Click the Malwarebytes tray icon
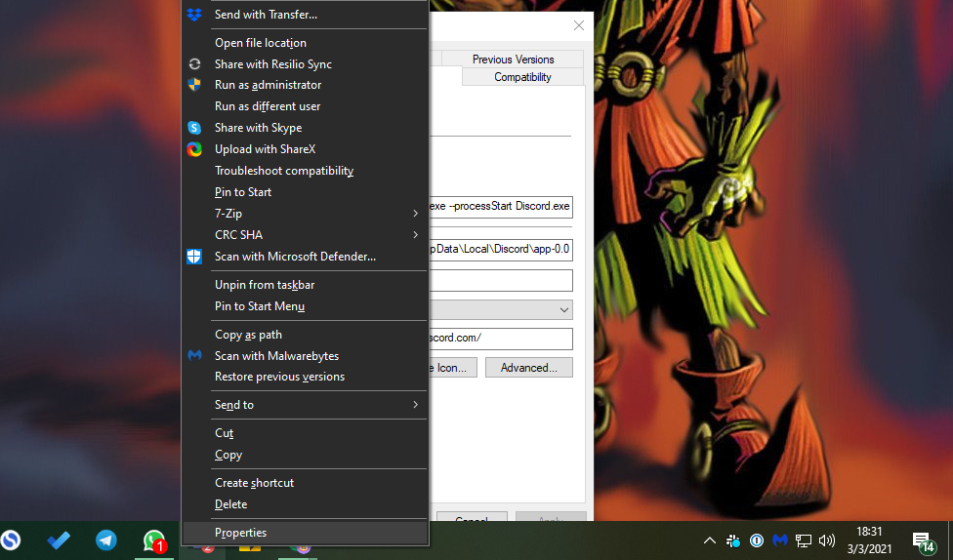The width and height of the screenshot is (953, 560). click(780, 540)
